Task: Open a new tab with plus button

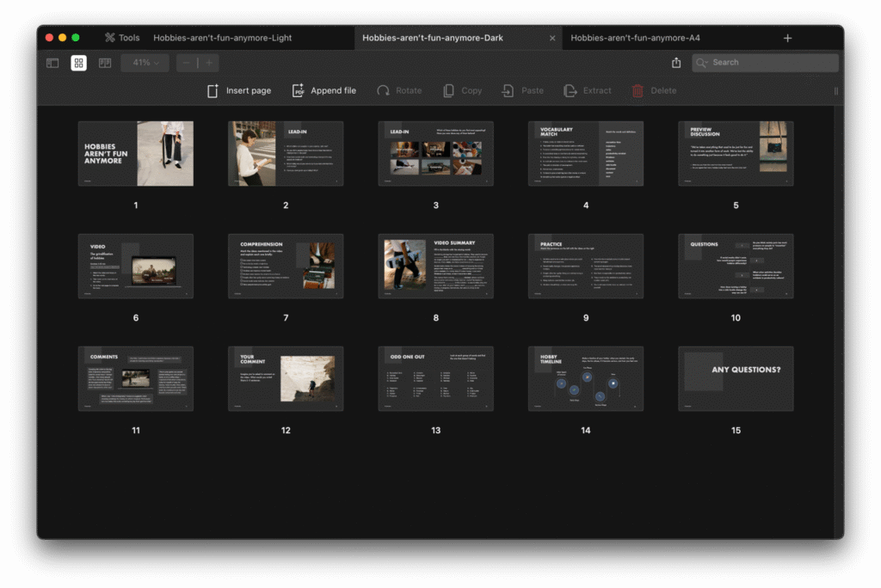Action: (x=787, y=38)
